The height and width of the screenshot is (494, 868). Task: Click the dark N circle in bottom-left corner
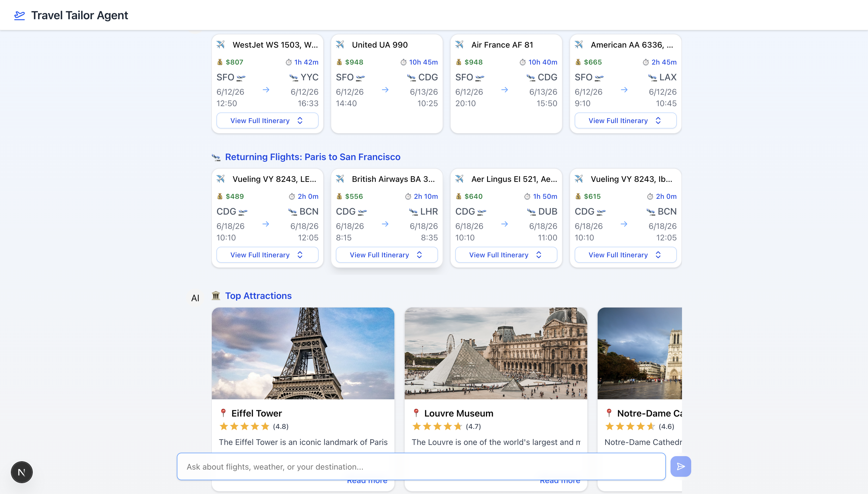22,472
